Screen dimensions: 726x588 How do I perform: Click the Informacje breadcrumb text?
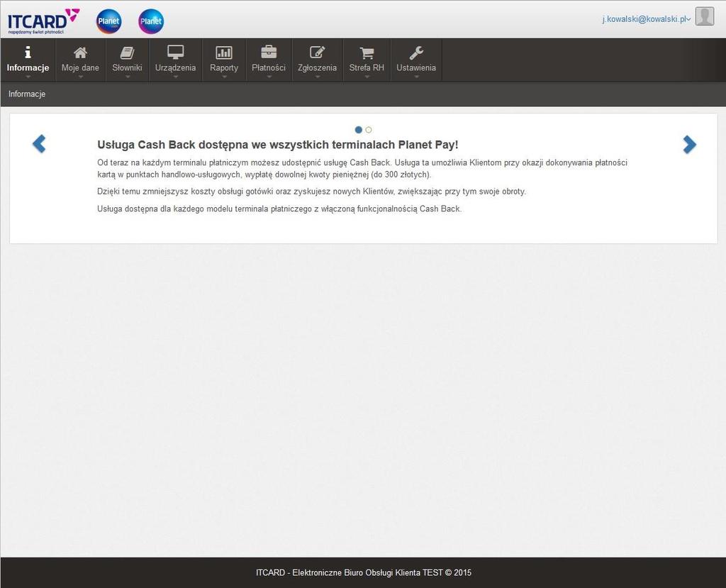coord(27,94)
